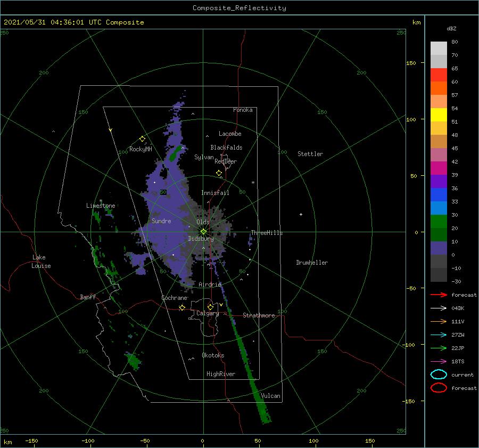The height and width of the screenshot is (448, 479).
Task: Click the Innisfail label
Action: point(215,193)
